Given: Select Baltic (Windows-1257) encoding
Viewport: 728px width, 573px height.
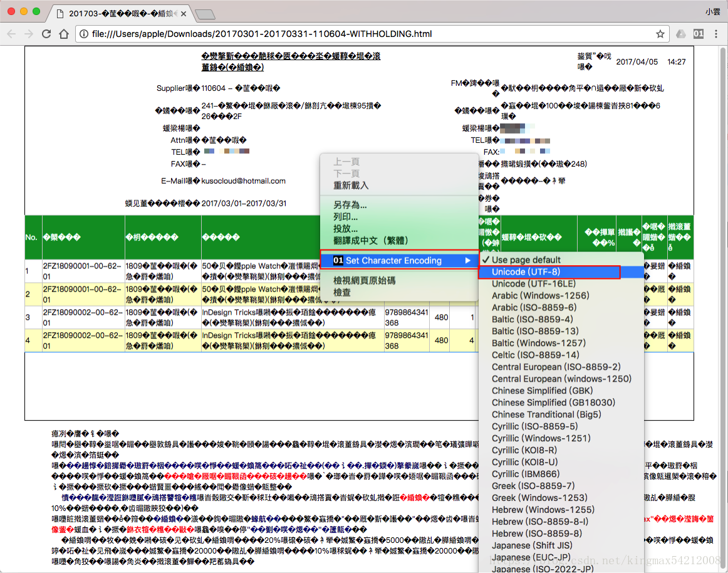Looking at the screenshot, I should [x=561, y=343].
